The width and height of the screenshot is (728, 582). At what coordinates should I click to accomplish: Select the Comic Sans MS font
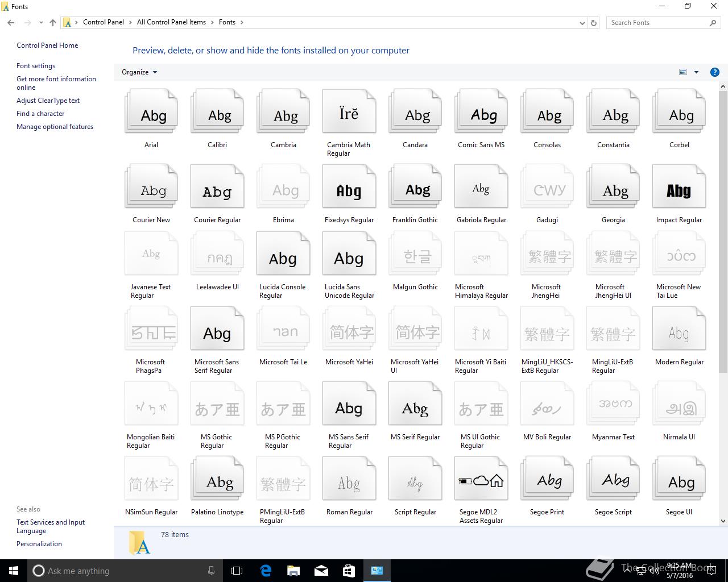coord(481,111)
